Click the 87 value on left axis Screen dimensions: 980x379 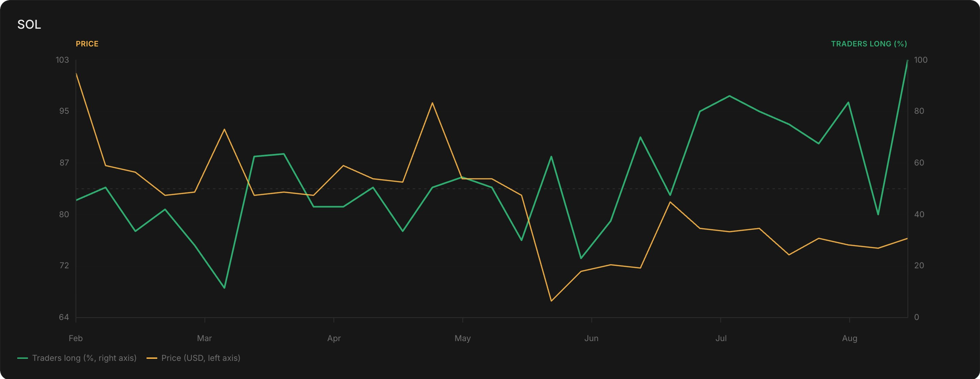click(64, 163)
